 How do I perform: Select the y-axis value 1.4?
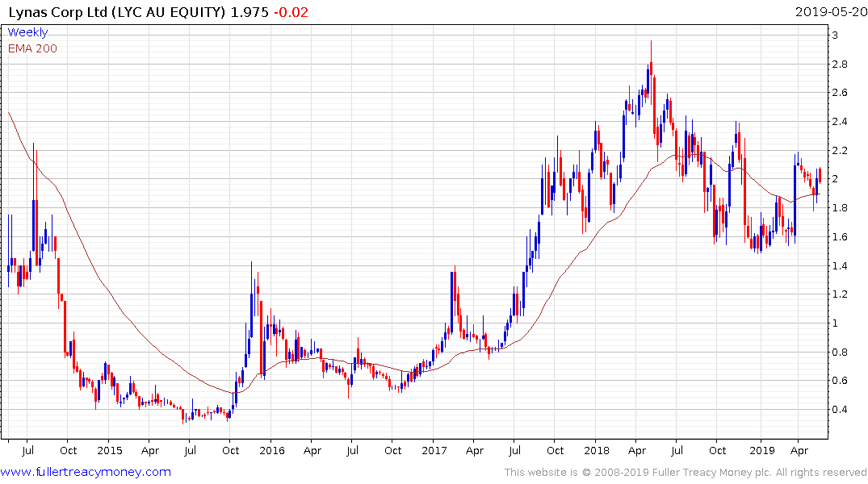pyautogui.click(x=840, y=265)
